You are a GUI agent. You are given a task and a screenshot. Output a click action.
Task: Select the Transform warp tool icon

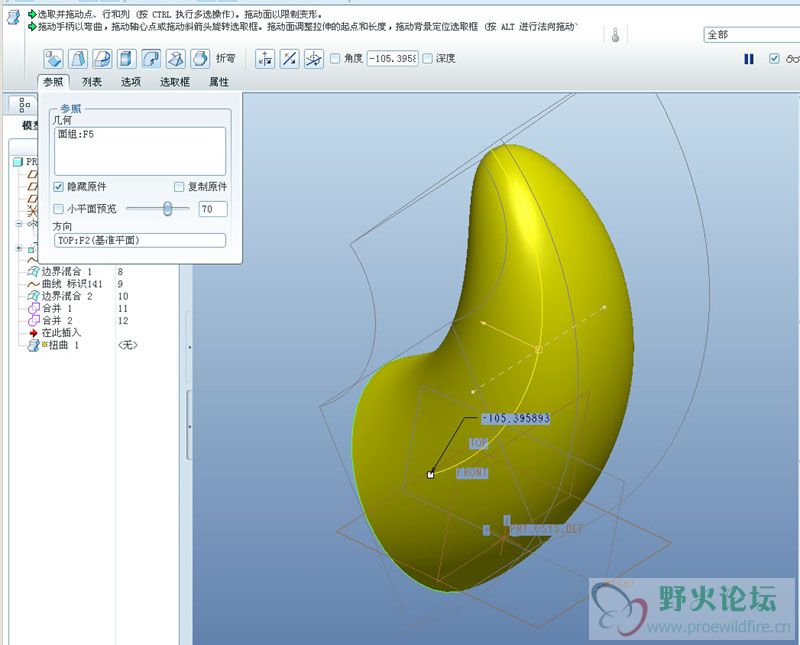tap(54, 59)
